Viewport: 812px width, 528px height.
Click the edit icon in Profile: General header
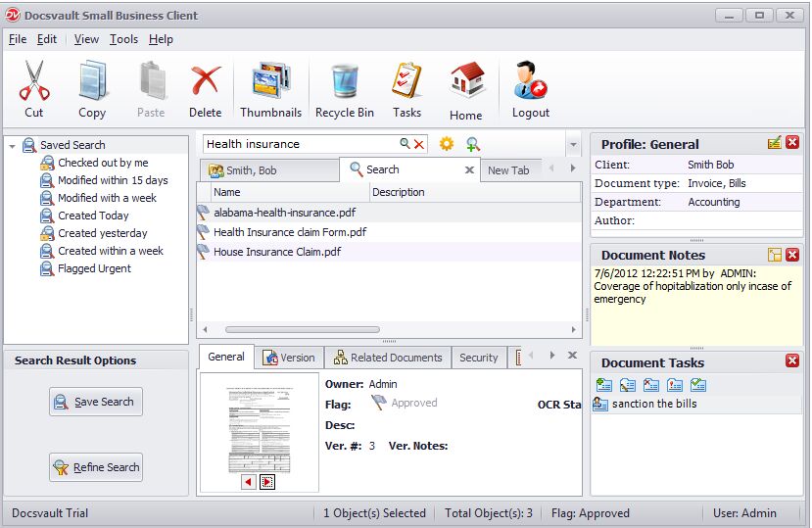pyautogui.click(x=775, y=143)
